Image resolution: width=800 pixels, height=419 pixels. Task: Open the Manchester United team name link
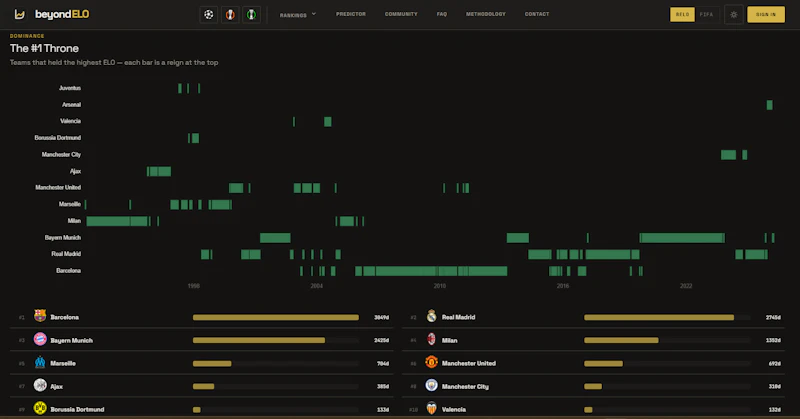pos(468,363)
